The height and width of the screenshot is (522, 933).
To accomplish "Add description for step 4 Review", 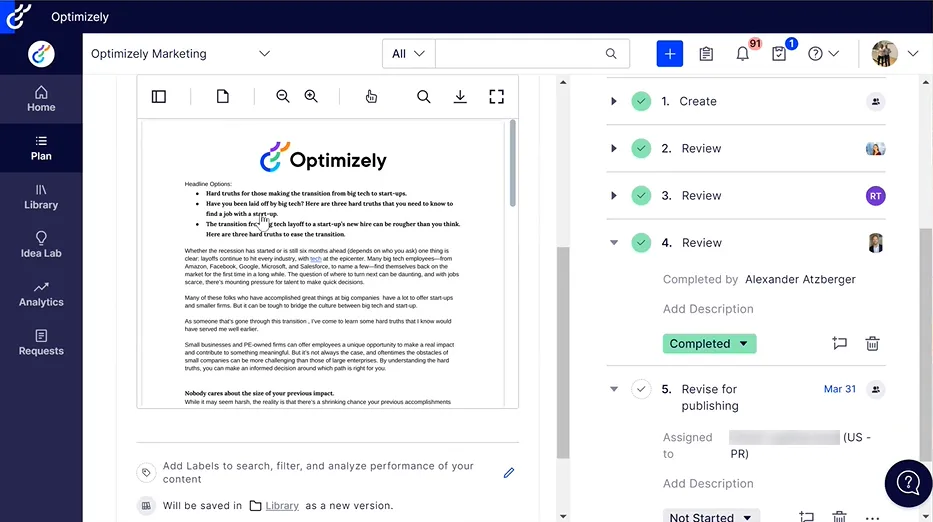I will point(708,309).
